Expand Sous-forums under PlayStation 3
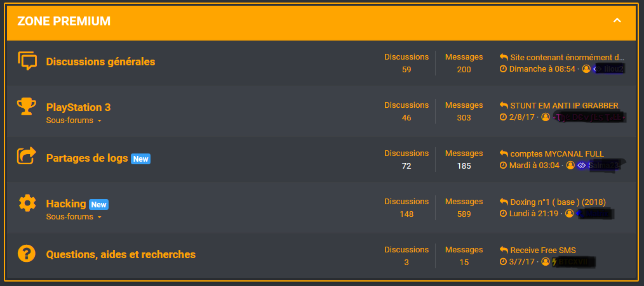The height and width of the screenshot is (286, 644). point(74,120)
